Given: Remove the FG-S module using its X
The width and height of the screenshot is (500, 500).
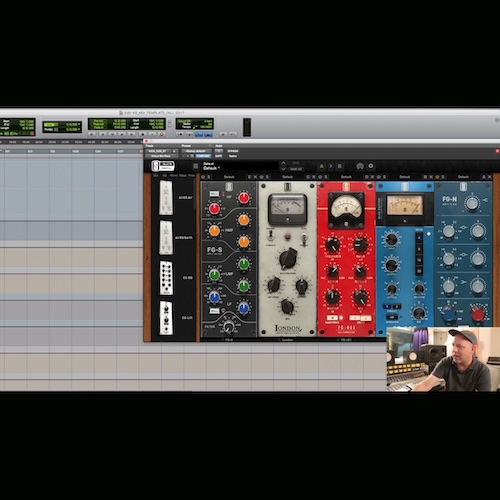Looking at the screenshot, I should click(x=255, y=177).
